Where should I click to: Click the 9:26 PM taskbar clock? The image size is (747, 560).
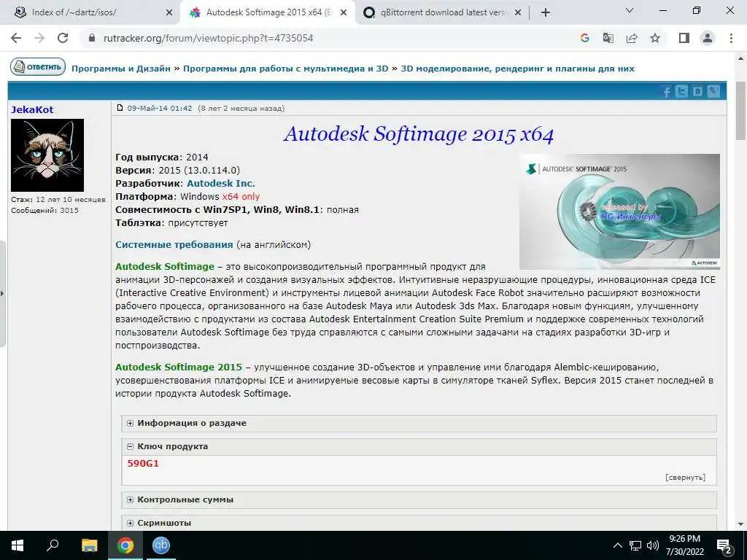click(684, 545)
